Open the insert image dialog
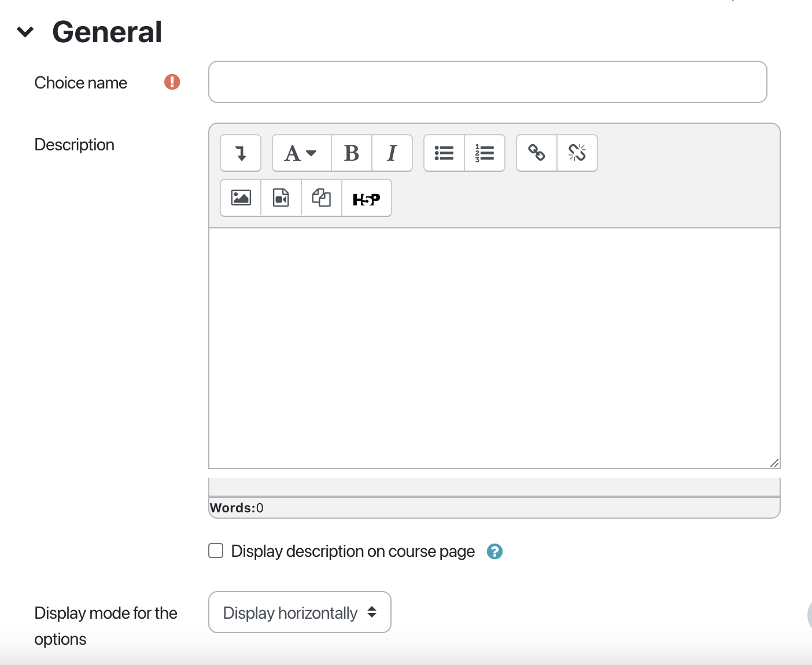 click(x=241, y=198)
